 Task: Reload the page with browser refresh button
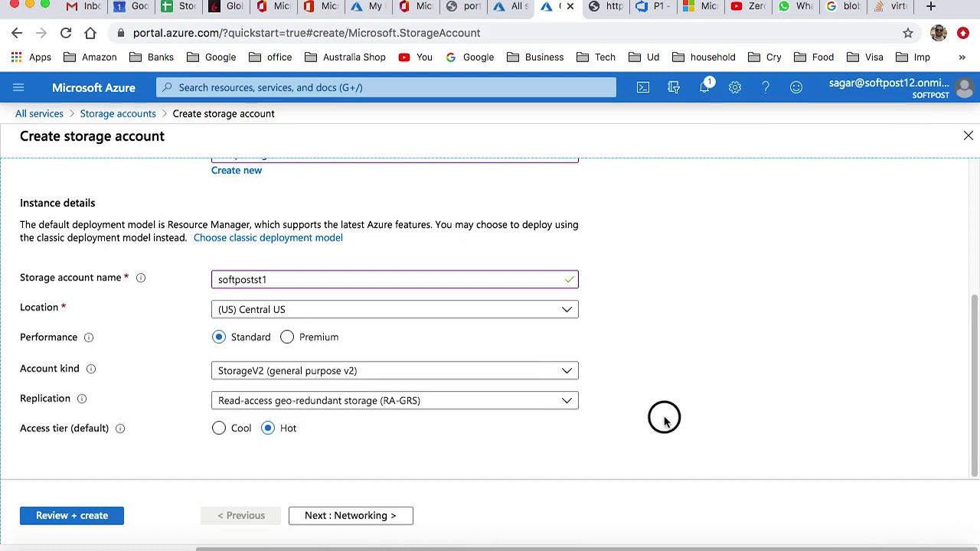pyautogui.click(x=66, y=33)
